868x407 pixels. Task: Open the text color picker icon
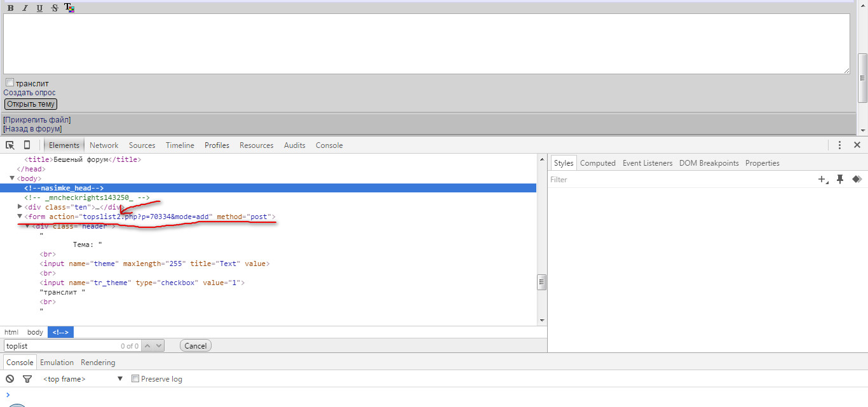pos(69,8)
